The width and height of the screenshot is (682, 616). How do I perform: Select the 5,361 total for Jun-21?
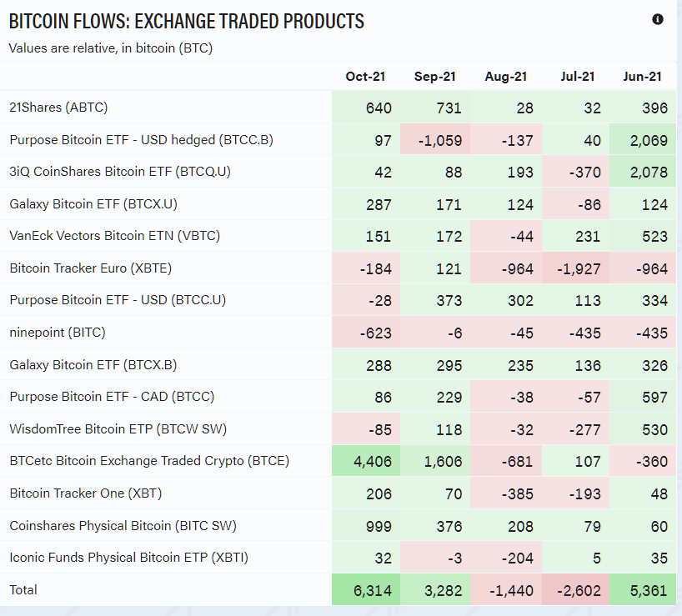pos(643,589)
